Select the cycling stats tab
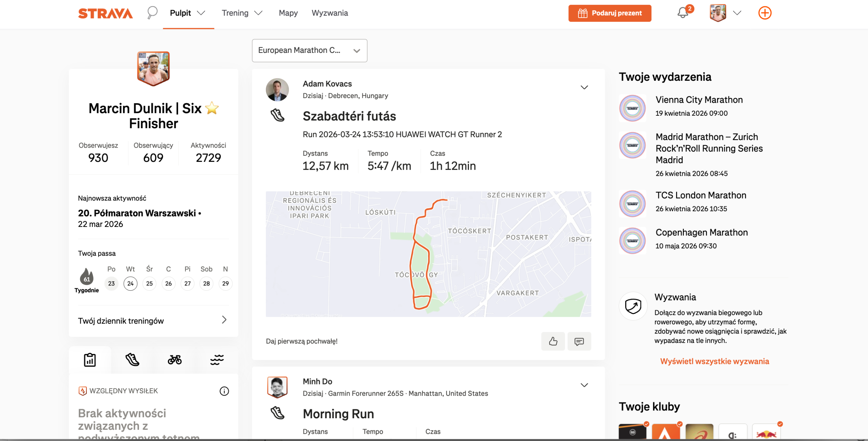 click(x=175, y=360)
